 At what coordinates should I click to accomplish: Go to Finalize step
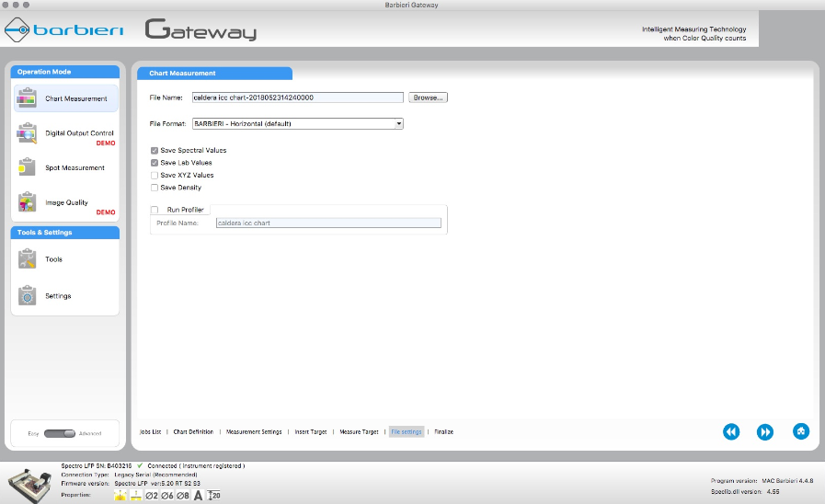(x=443, y=432)
